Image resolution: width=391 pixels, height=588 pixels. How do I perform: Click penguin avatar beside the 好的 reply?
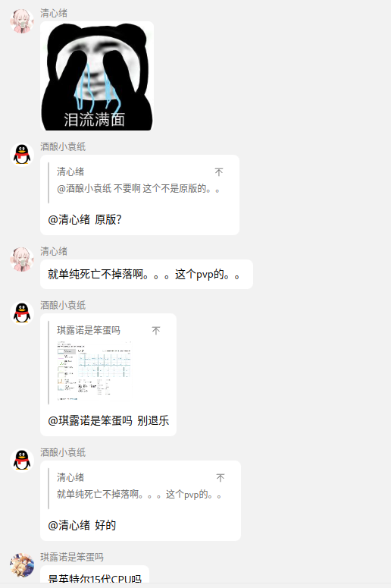pyautogui.click(x=22, y=461)
